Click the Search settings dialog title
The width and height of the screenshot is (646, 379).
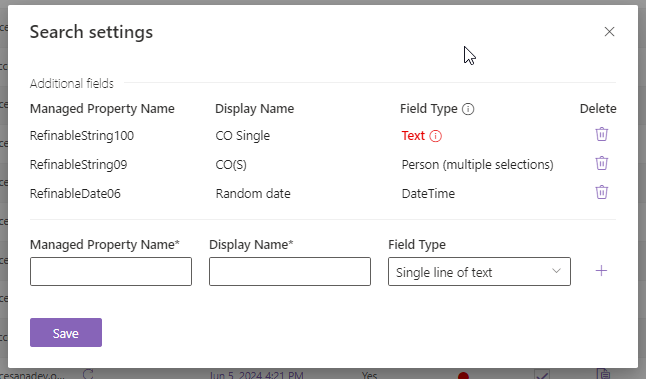click(x=91, y=32)
